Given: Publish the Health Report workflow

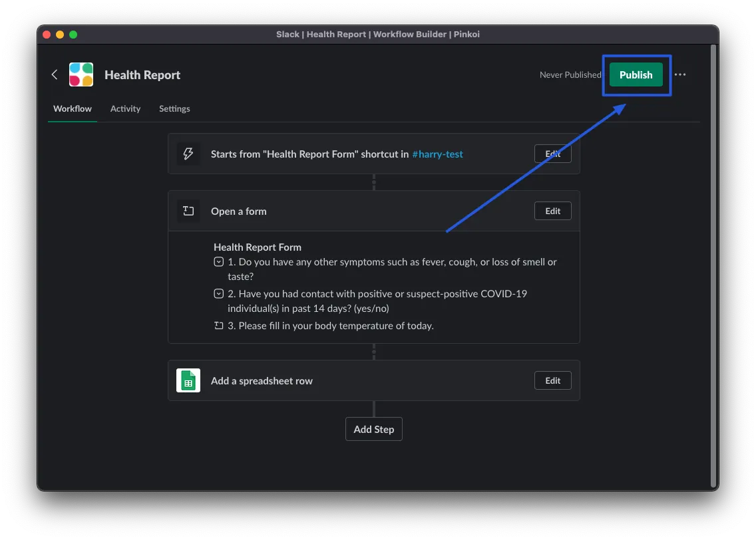Looking at the screenshot, I should pos(636,74).
